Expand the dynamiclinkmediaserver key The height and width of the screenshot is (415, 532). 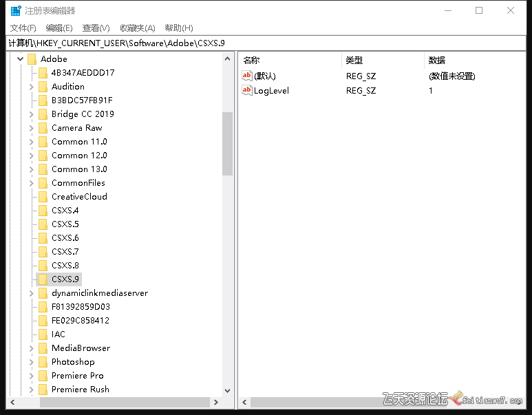[32, 293]
